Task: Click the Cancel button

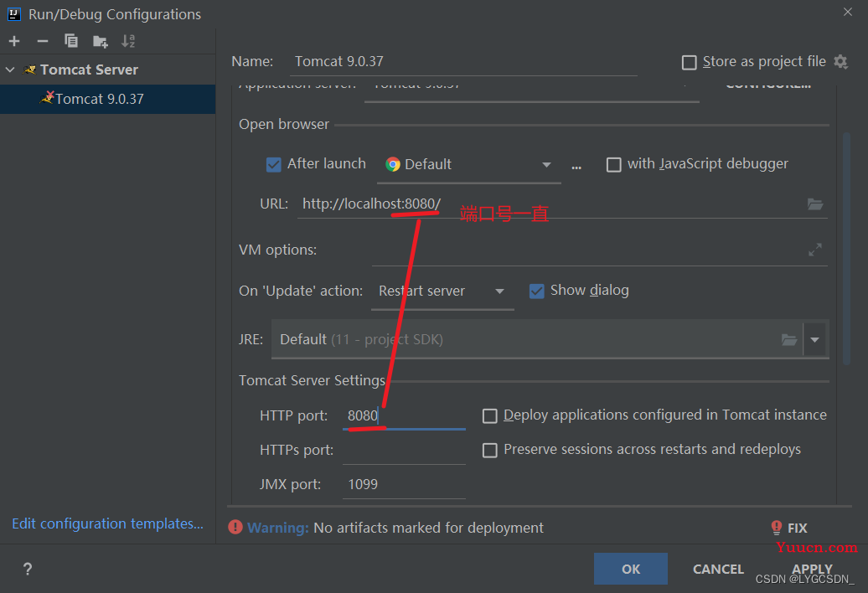Action: [x=718, y=569]
